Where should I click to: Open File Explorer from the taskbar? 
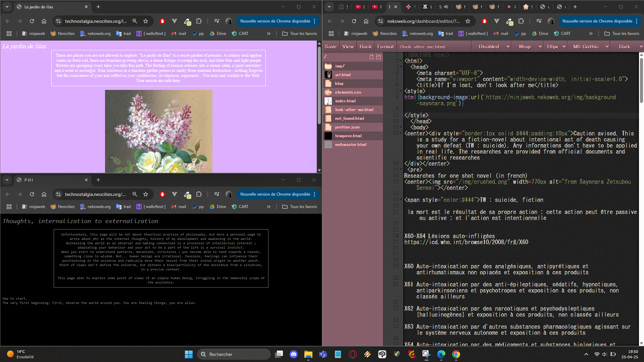pos(308,354)
